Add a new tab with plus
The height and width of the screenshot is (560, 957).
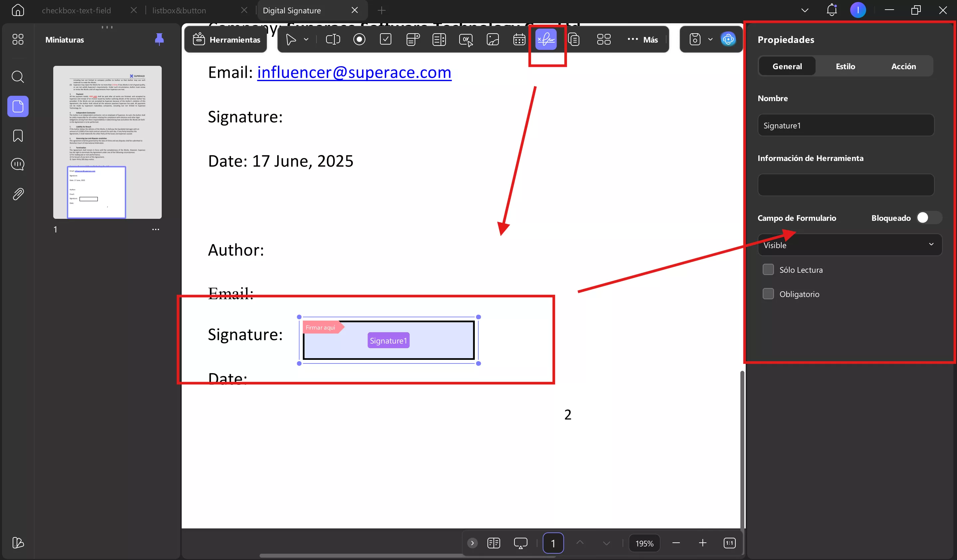[x=382, y=10]
